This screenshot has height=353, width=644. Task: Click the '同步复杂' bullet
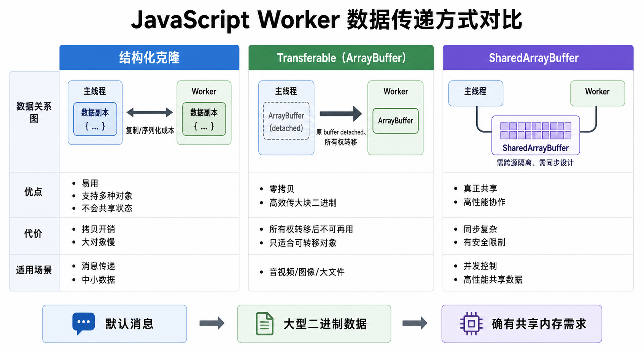(x=480, y=230)
